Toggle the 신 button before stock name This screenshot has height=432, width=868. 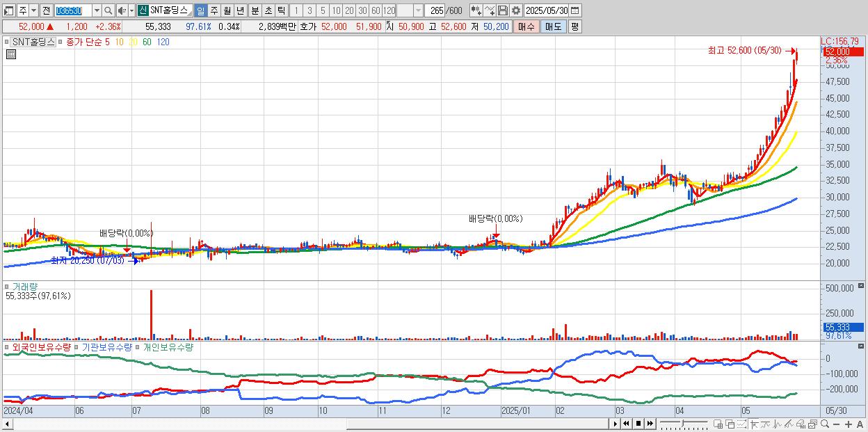pyautogui.click(x=142, y=10)
